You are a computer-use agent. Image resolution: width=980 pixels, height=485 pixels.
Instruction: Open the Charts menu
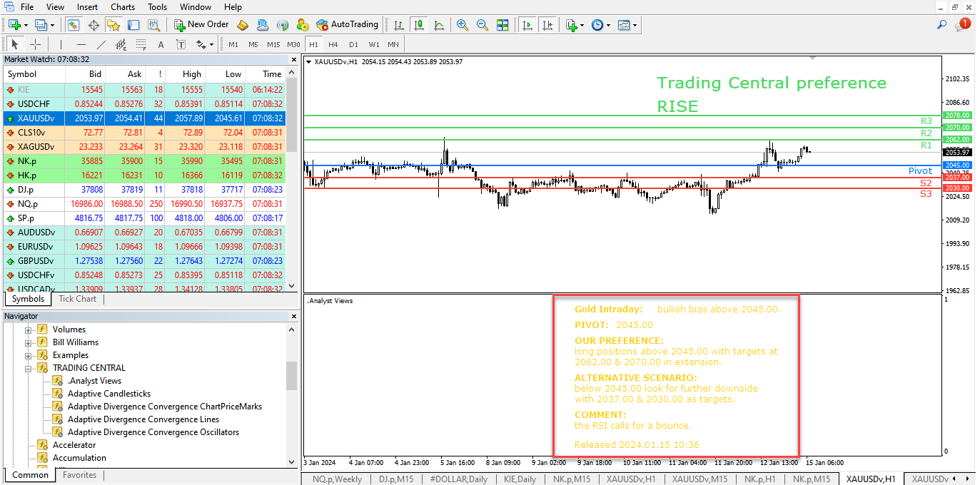123,7
